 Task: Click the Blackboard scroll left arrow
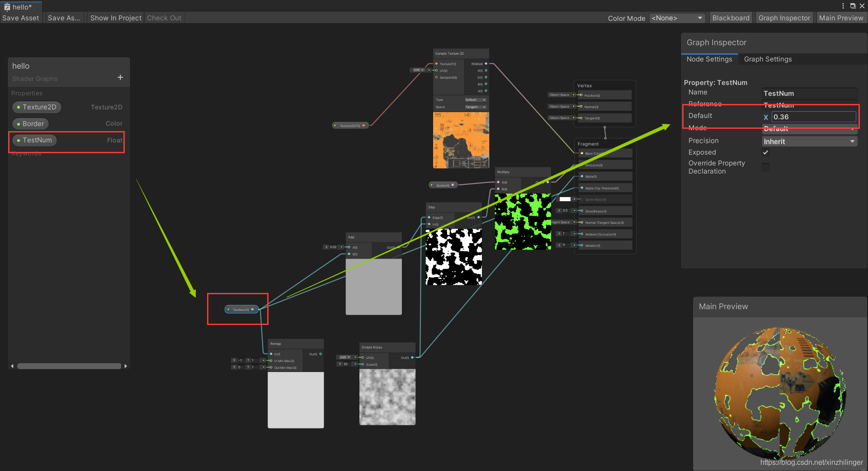[12, 366]
